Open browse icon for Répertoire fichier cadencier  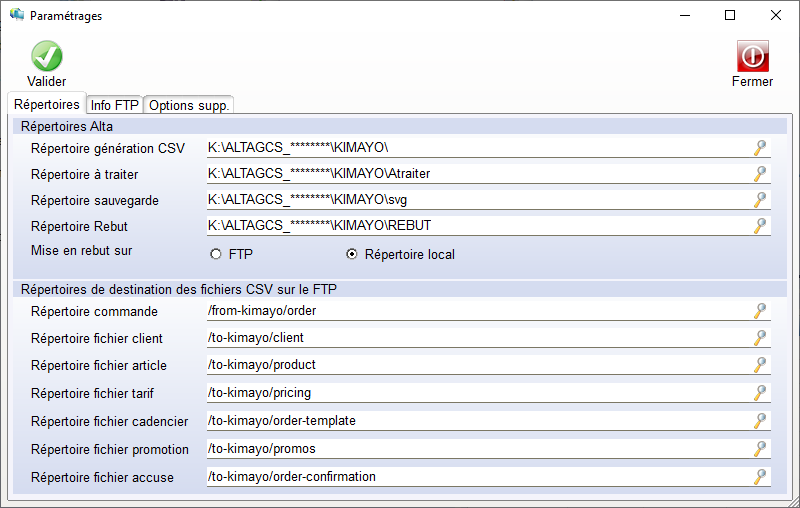coord(760,421)
